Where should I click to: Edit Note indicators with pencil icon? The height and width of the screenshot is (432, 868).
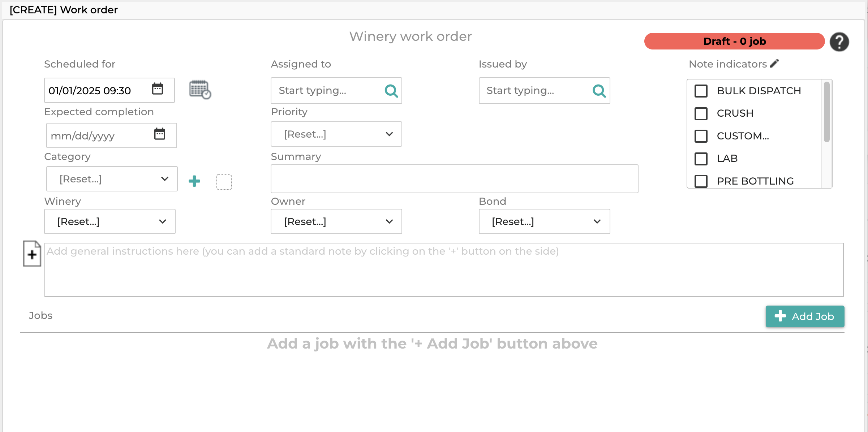point(774,64)
